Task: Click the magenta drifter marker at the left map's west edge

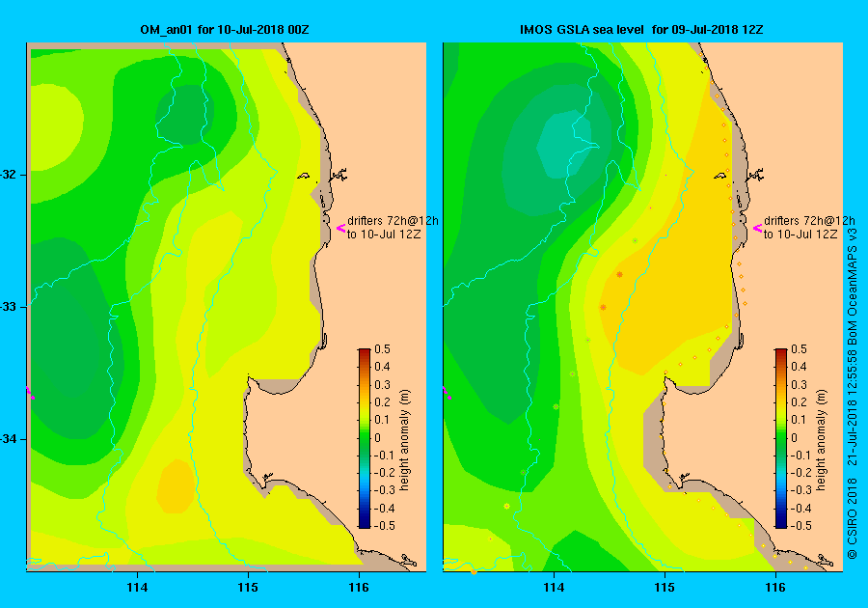Action: (31, 394)
